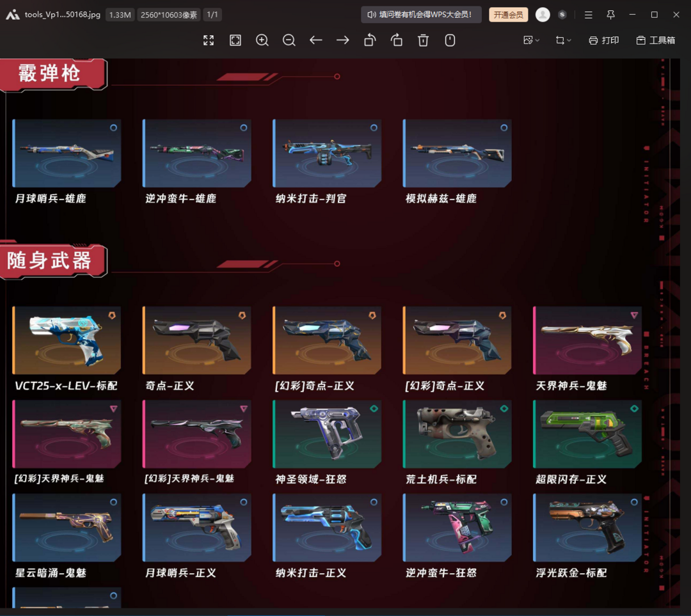Click the 打印 print button

[x=604, y=40]
